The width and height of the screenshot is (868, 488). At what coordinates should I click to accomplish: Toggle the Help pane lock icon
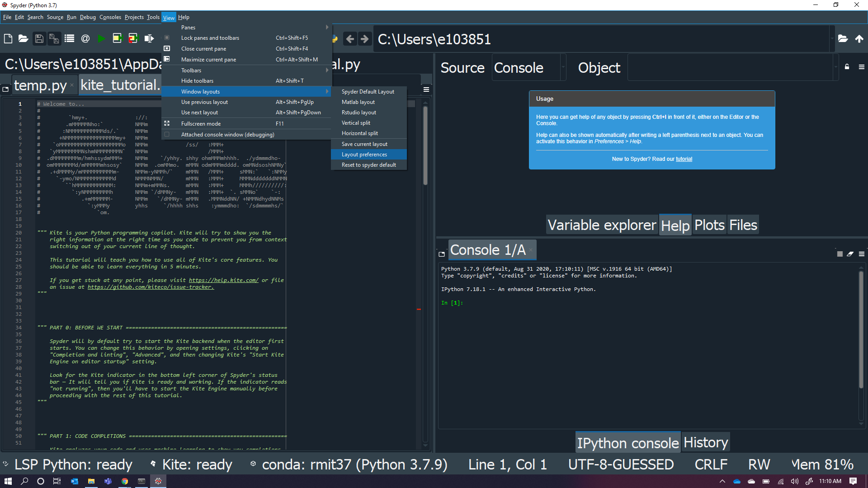pyautogui.click(x=847, y=67)
